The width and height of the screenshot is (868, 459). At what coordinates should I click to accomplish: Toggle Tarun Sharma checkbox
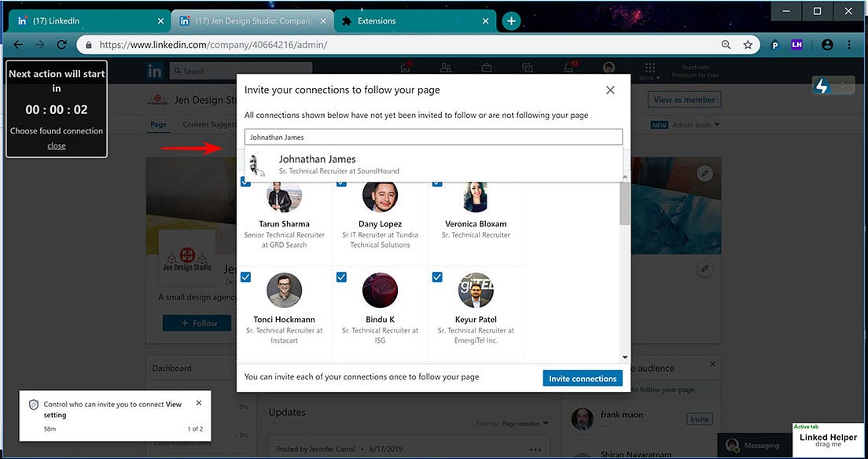246,182
